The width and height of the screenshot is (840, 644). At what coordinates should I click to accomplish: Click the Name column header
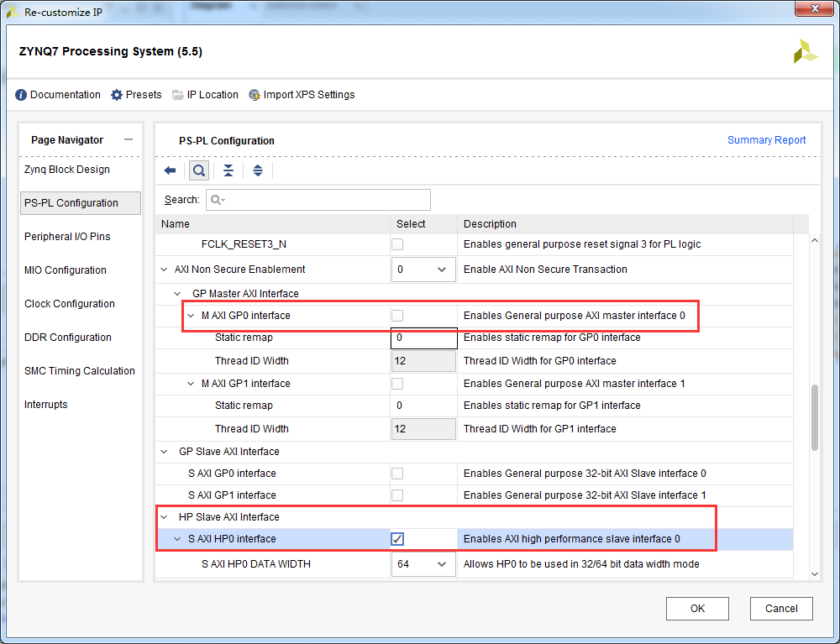click(273, 224)
